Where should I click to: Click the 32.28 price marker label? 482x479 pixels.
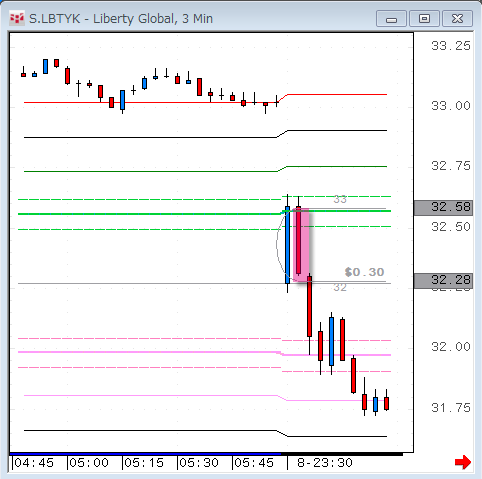443,281
